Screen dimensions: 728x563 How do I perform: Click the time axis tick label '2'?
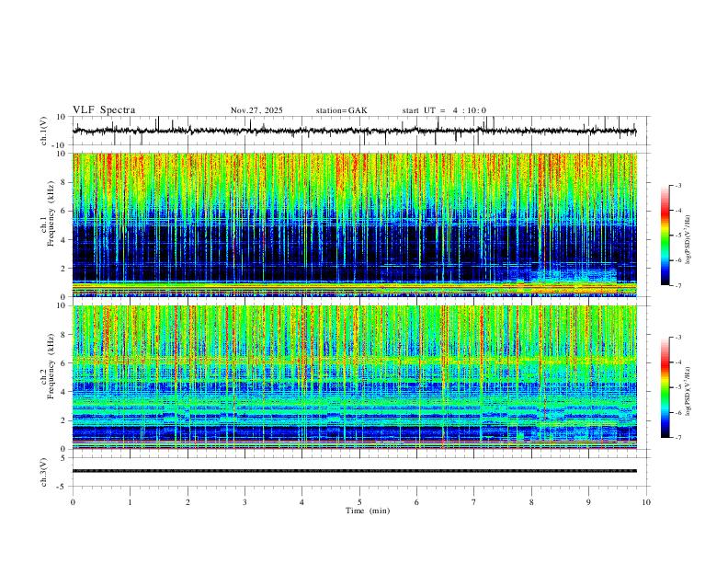click(188, 502)
